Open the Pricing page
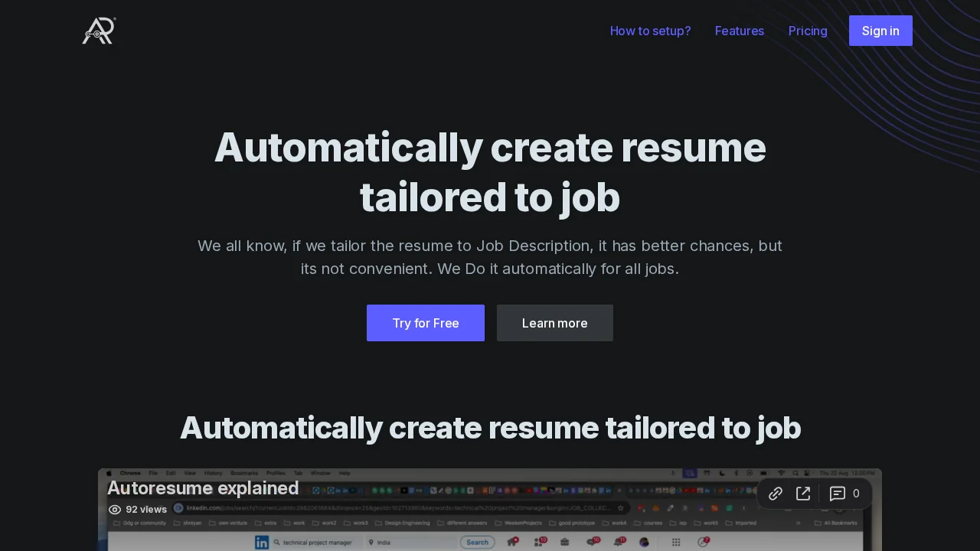980x551 pixels. (808, 31)
